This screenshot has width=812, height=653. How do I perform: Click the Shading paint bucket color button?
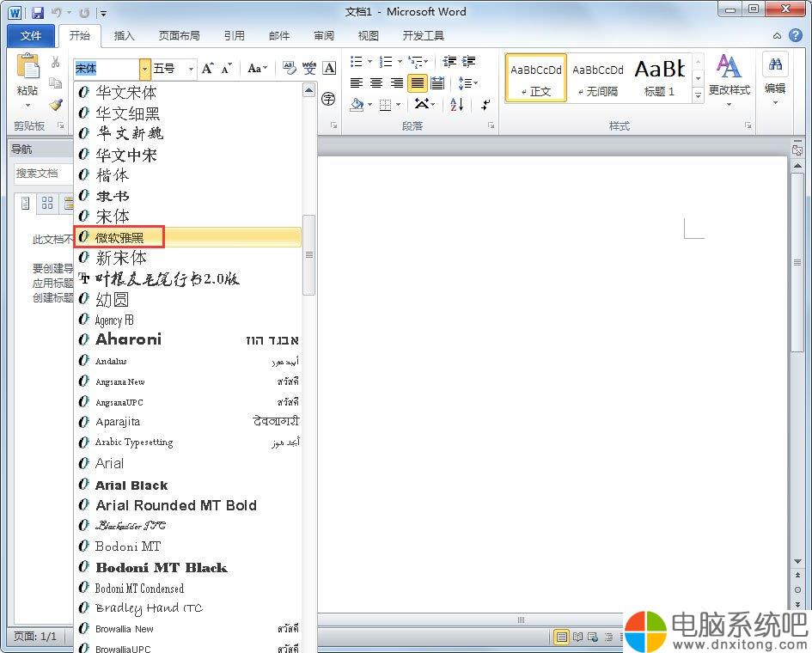point(357,104)
